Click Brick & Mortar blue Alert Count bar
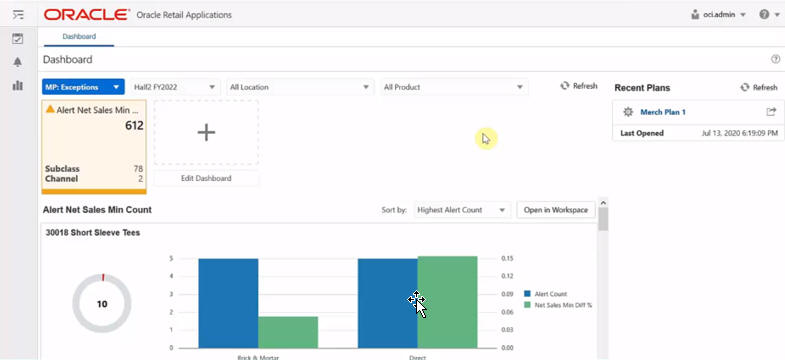This screenshot has width=785, height=360. point(228,303)
